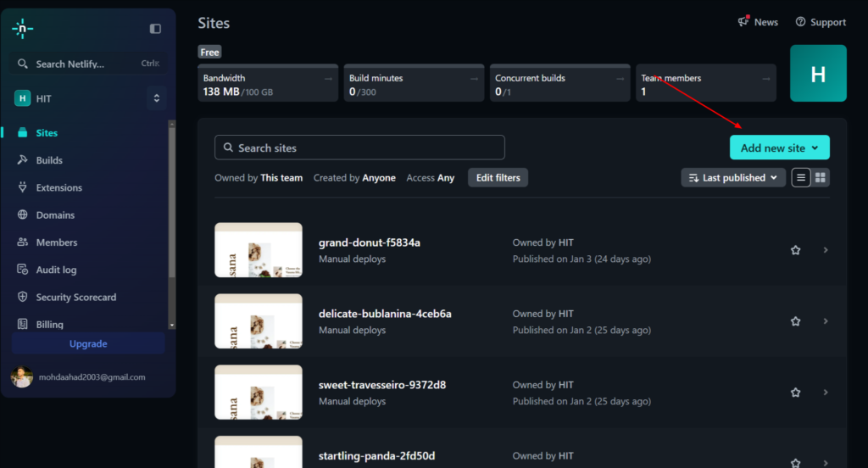Click the sidebar scrollbar down arrow
Screen dimensions: 868x468
click(x=172, y=326)
